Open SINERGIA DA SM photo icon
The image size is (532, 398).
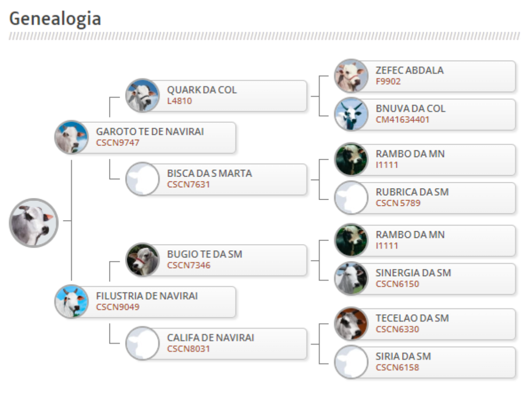[x=351, y=278]
